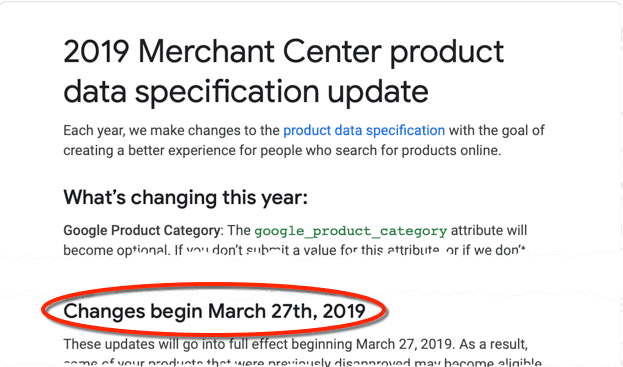Select the 'data specification update' title line

246,93
